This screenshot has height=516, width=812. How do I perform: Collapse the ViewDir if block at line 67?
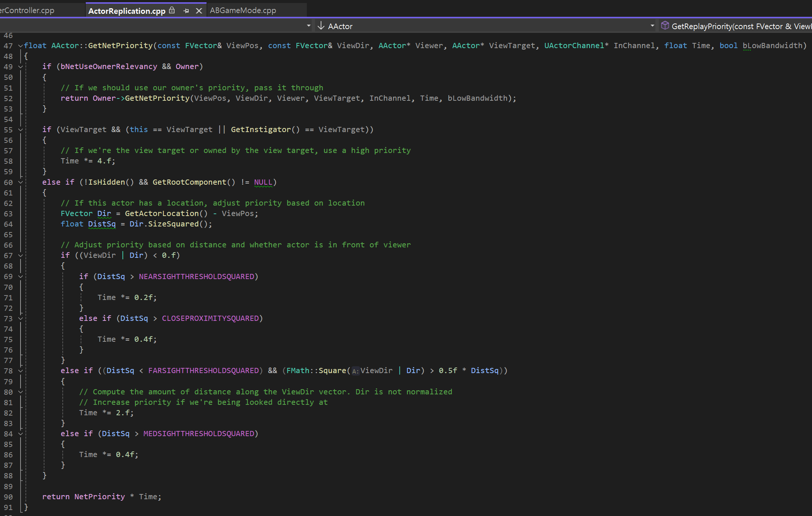[21, 256]
